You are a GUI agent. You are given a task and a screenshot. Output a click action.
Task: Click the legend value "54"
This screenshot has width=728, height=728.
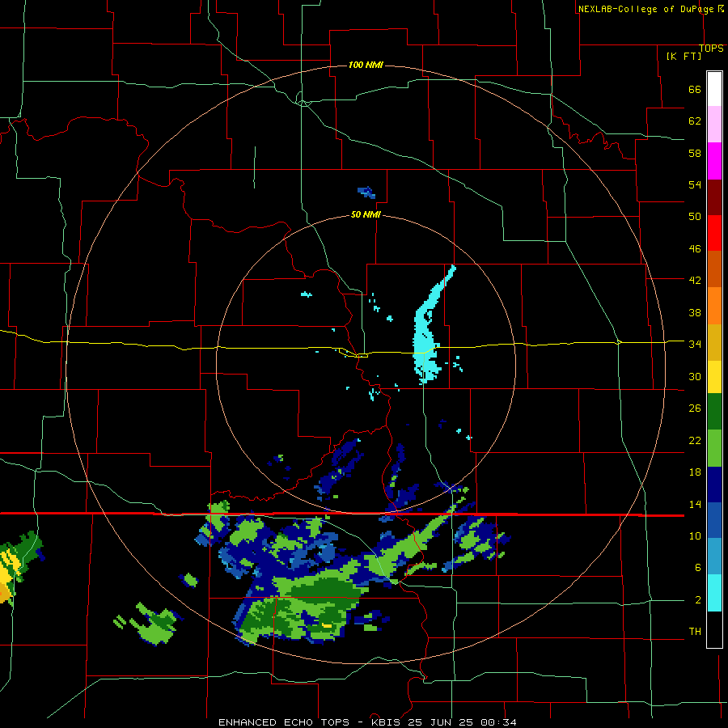point(695,184)
